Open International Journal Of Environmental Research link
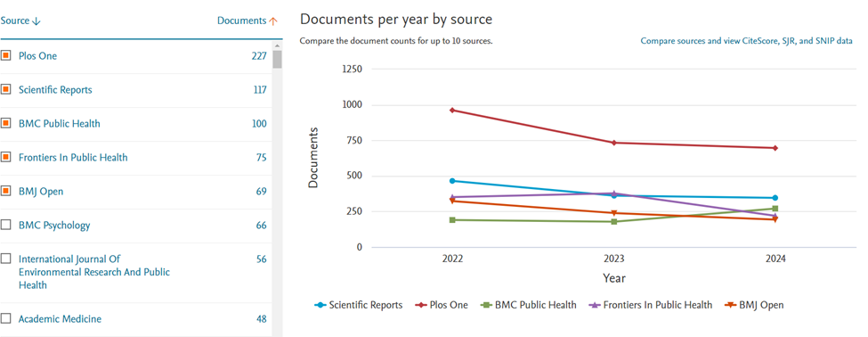 [x=94, y=272]
